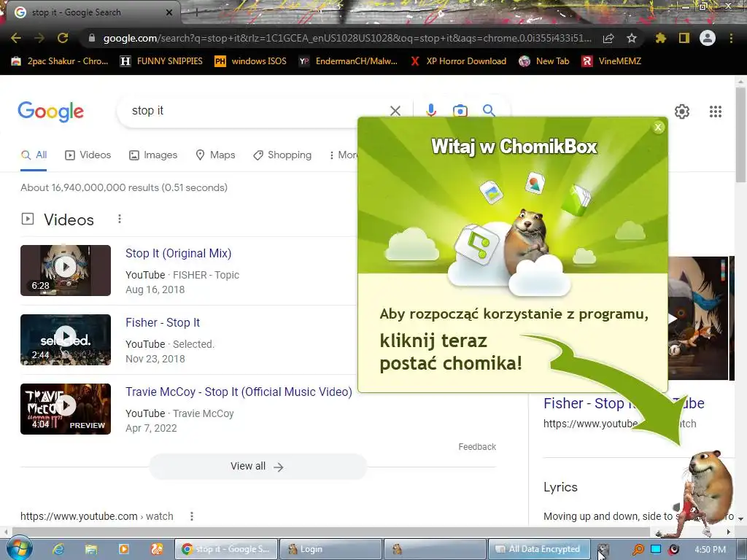Search by image with the camera icon
Viewport: 747px width, 560px height.
point(460,111)
